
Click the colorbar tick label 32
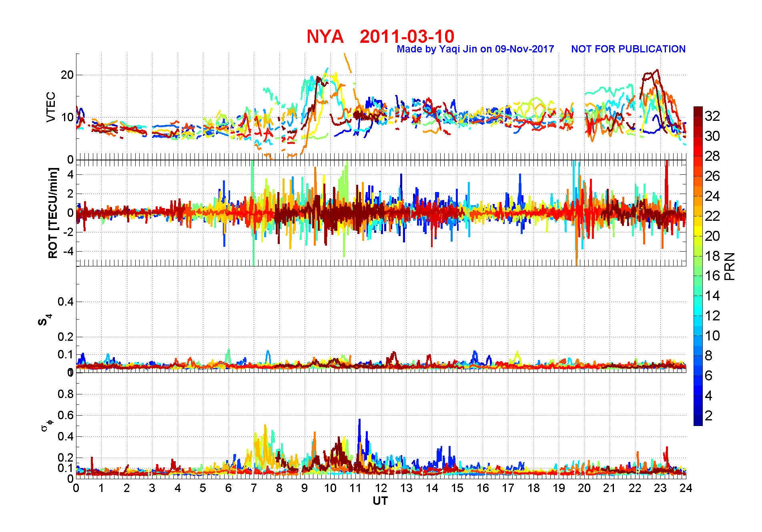pos(712,116)
